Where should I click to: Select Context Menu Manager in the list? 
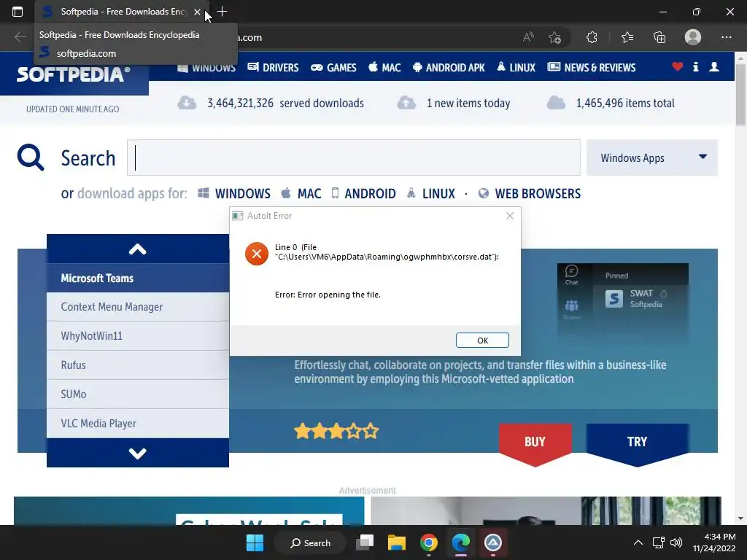138,307
